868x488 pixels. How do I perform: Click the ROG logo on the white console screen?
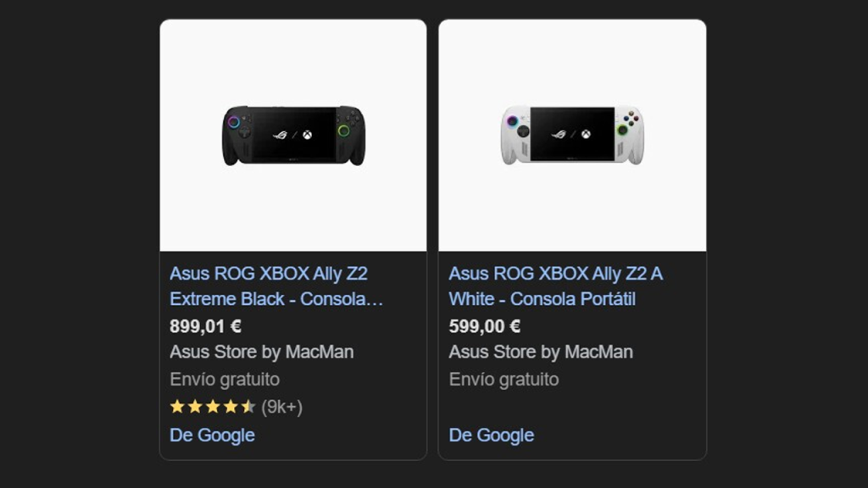(560, 134)
